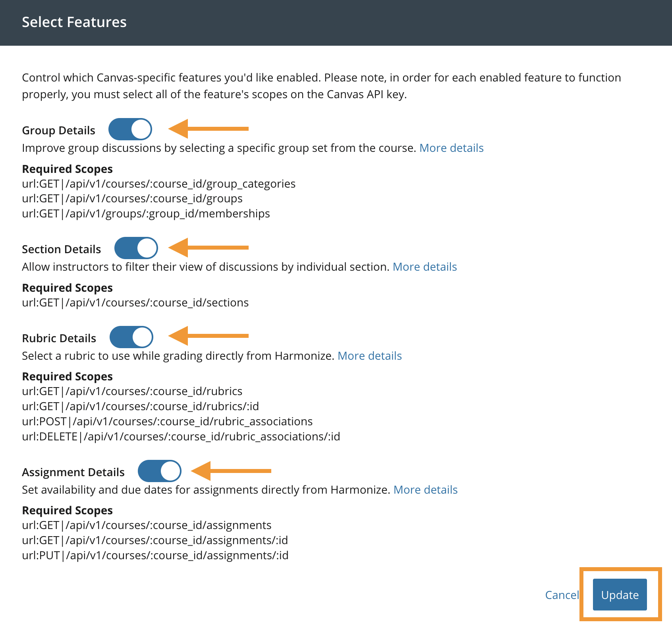The height and width of the screenshot is (624, 672).
Task: Click the Required Scopes heading under Rubric Details
Action: (67, 376)
